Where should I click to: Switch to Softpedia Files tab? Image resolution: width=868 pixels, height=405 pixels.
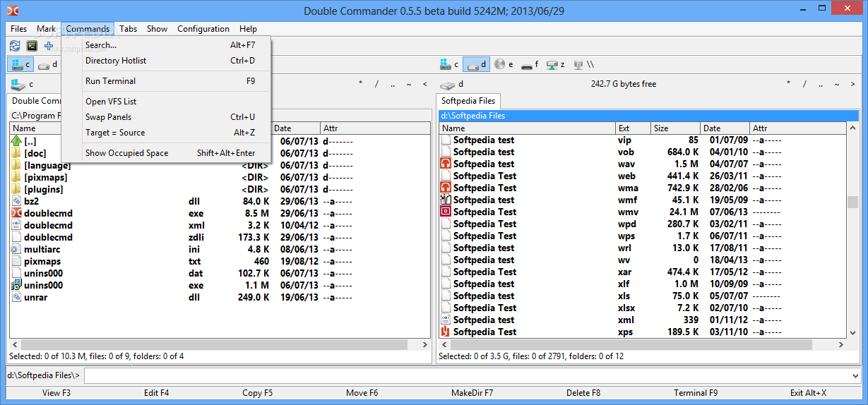468,101
